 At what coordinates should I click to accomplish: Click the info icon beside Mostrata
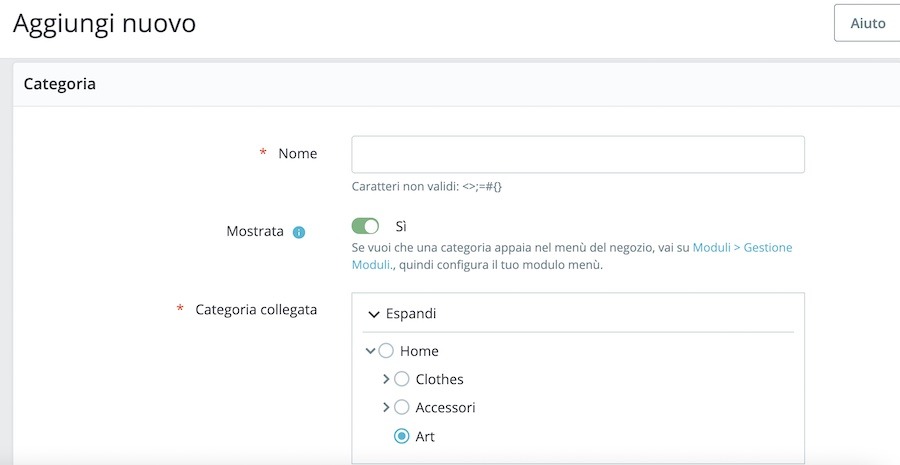[x=298, y=232]
